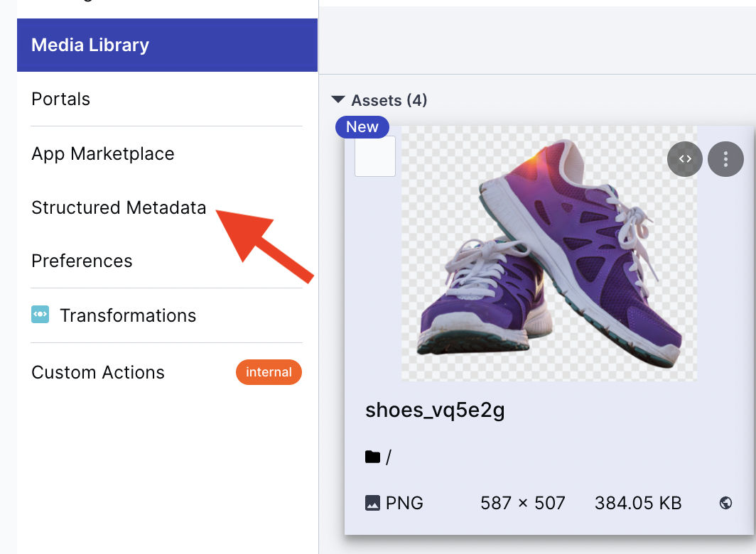Click the shoes_vq5e2g asset name
This screenshot has width=756, height=554.
click(435, 410)
